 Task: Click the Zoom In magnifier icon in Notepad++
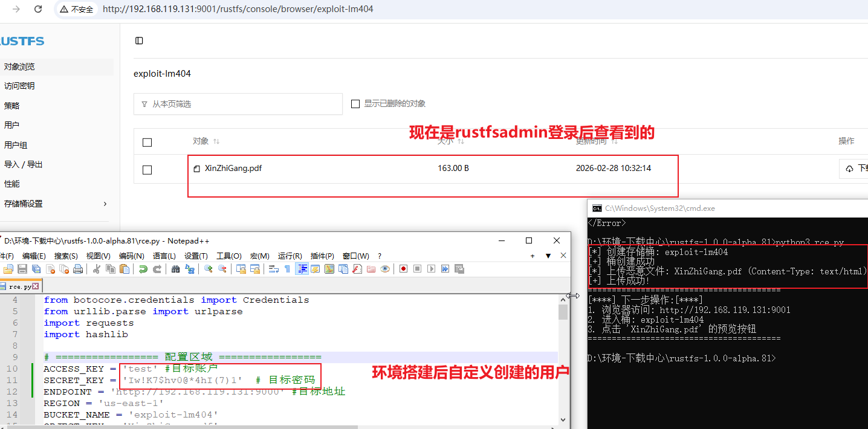click(209, 269)
